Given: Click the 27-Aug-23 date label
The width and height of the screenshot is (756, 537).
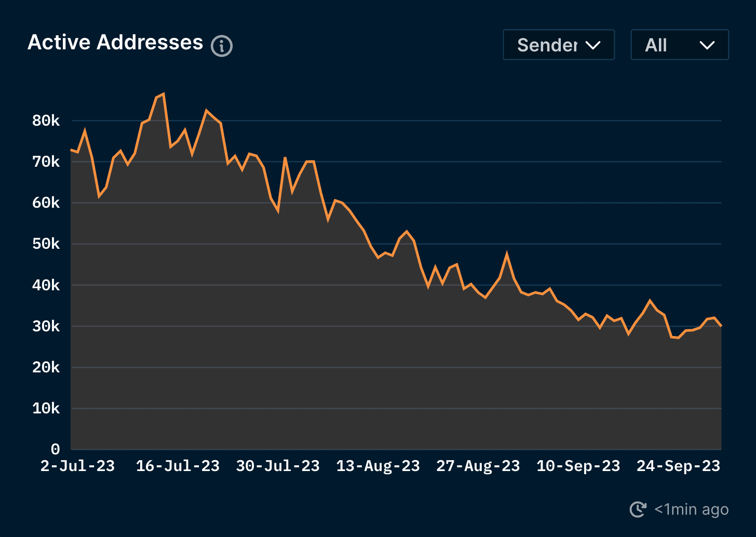Looking at the screenshot, I should pos(478,466).
